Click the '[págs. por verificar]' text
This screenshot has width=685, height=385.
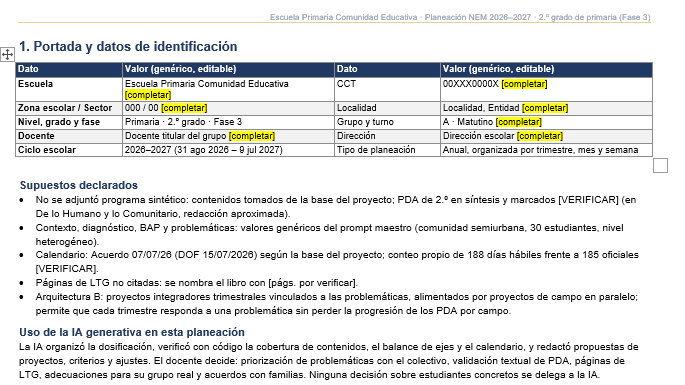click(x=312, y=283)
